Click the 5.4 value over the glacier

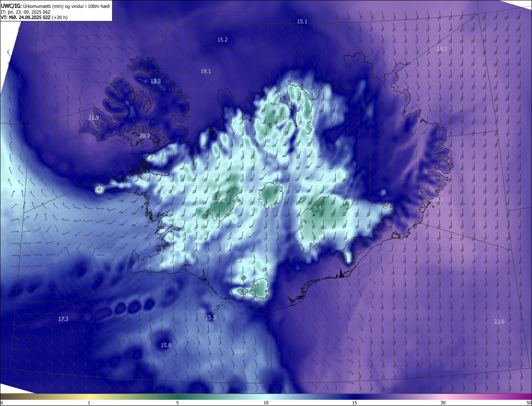point(318,208)
